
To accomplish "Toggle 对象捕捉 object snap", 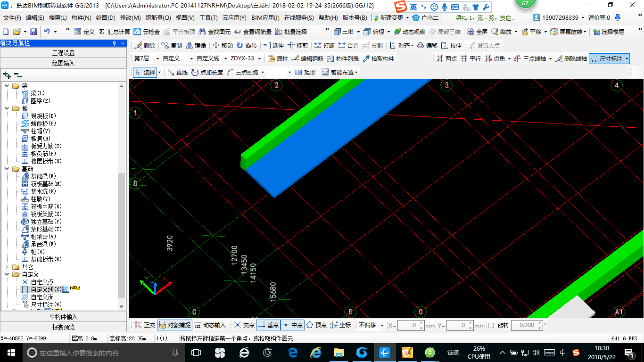I will (x=175, y=325).
